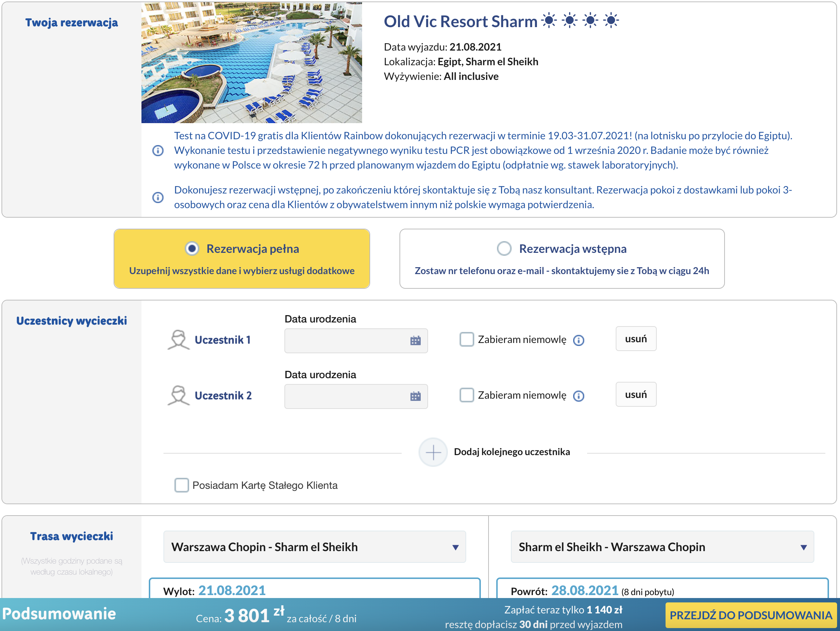Viewport: 840px width, 631px height.
Task: Tick Posiadam Kartę Stałego Klienta checkbox
Action: point(181,485)
